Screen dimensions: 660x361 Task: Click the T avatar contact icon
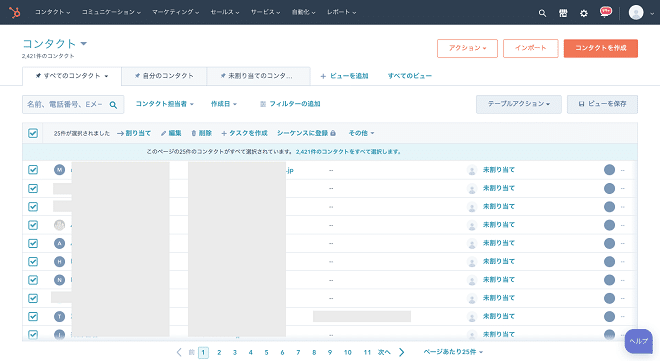click(59, 316)
